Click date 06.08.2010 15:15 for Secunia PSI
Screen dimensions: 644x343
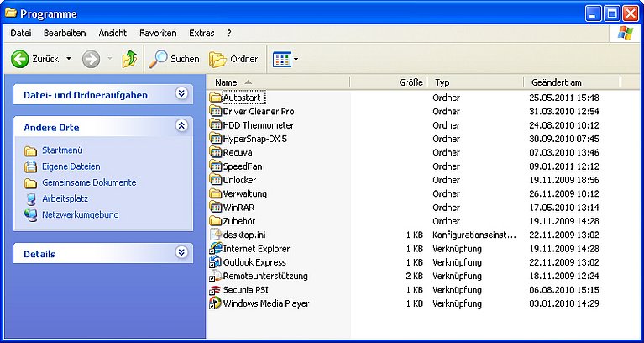point(564,290)
